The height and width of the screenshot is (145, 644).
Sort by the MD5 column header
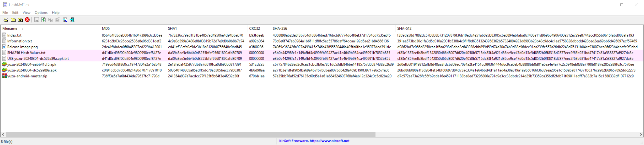pos(133,28)
